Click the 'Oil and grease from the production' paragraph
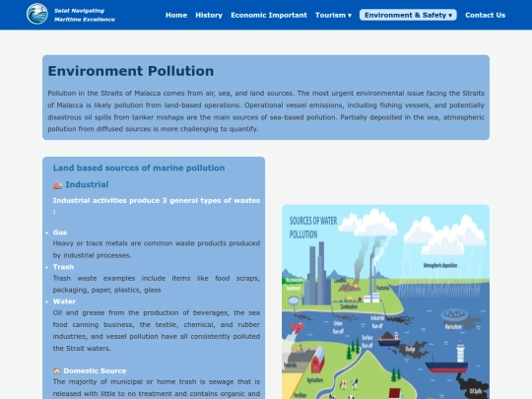The height and width of the screenshot is (399, 532). point(157,330)
